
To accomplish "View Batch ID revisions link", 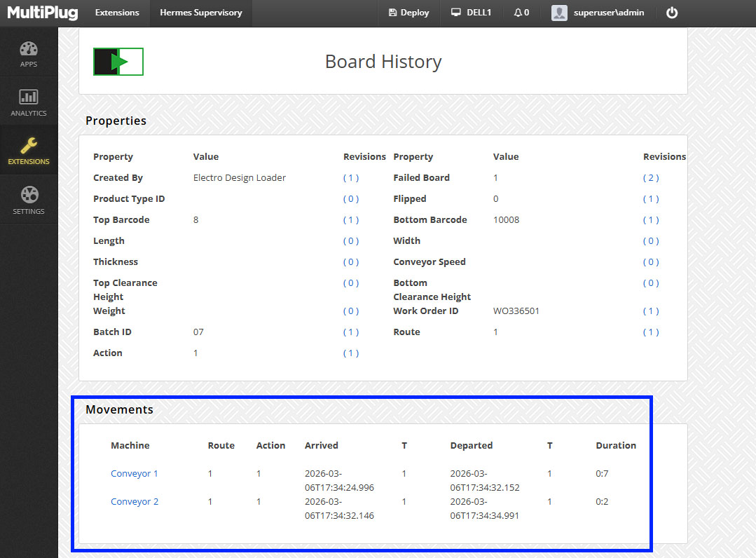I will 351,332.
